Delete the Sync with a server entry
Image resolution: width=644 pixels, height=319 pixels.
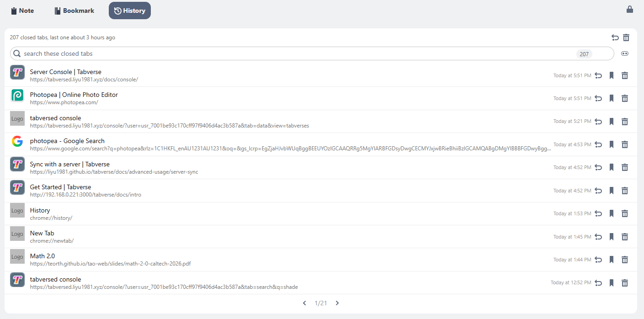coord(625,167)
